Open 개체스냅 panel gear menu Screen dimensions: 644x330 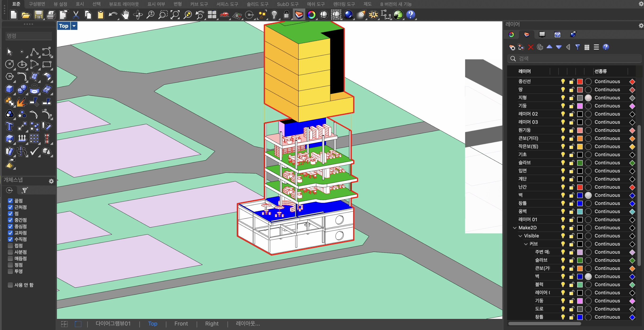pos(51,181)
